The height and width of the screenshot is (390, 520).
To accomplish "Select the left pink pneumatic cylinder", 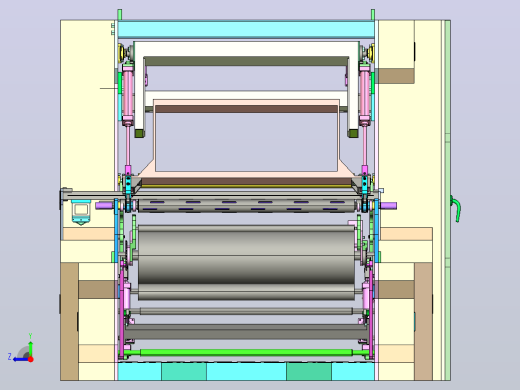I will point(128,95).
